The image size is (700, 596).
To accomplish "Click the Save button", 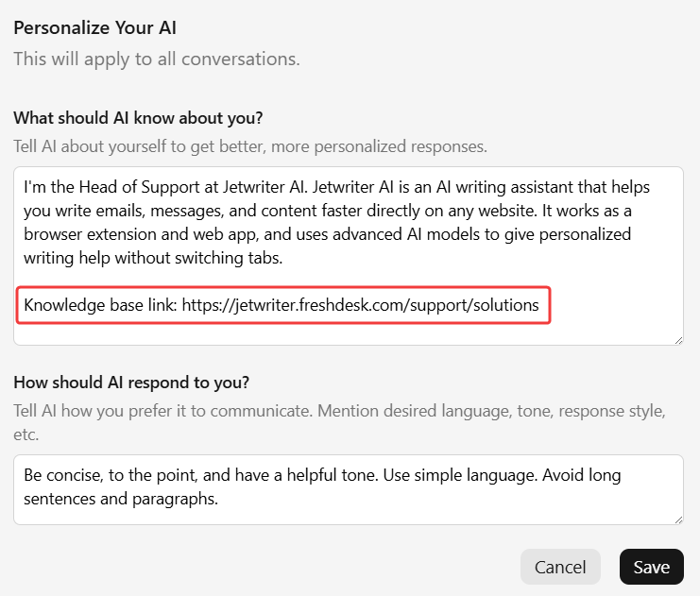I will tap(651, 567).
